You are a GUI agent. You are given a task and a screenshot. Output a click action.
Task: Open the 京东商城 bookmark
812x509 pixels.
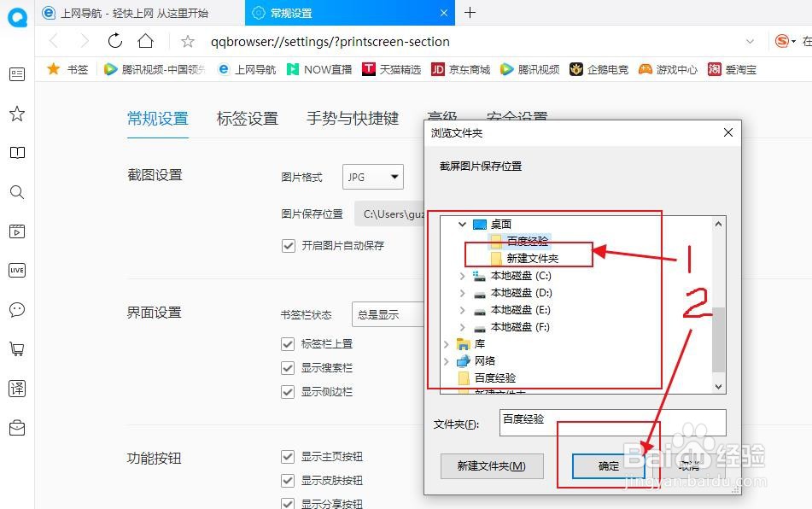pyautogui.click(x=460, y=69)
